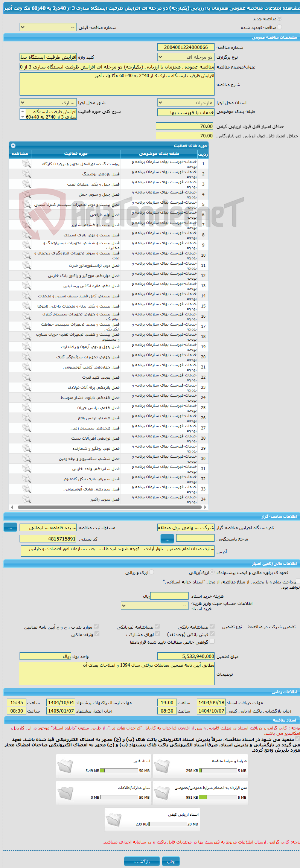Toggle the اسناد خزانه اسلامی payment checkbox
Screen dimensions: 300x868
tap(298, 582)
